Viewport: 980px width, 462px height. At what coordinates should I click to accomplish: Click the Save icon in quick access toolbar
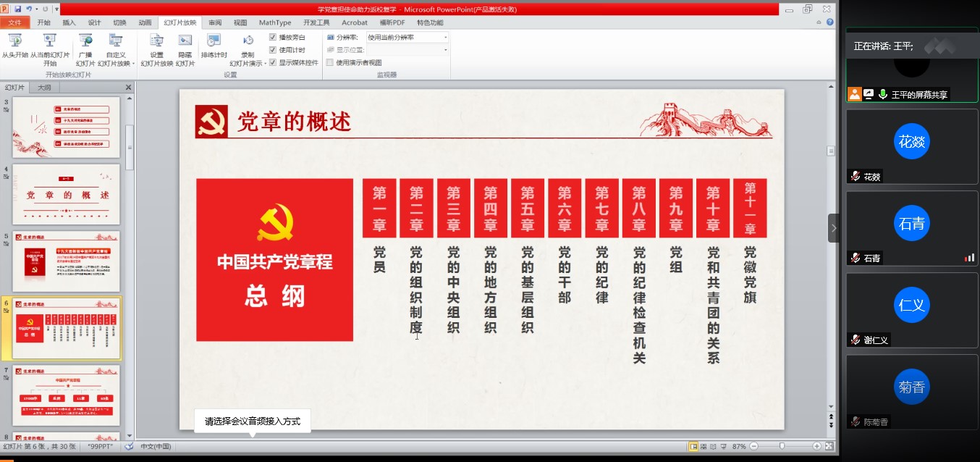pyautogui.click(x=18, y=9)
